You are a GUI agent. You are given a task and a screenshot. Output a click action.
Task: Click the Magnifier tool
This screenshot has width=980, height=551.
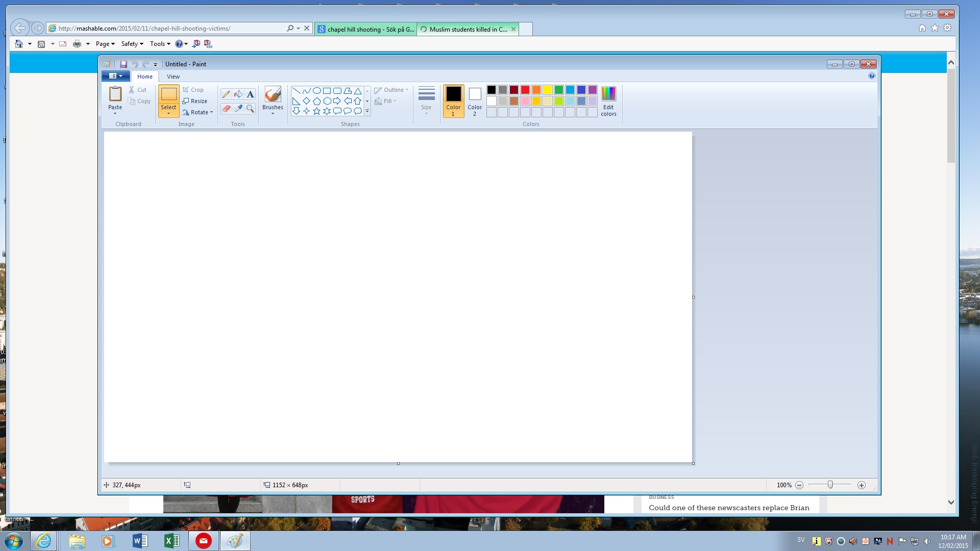250,108
